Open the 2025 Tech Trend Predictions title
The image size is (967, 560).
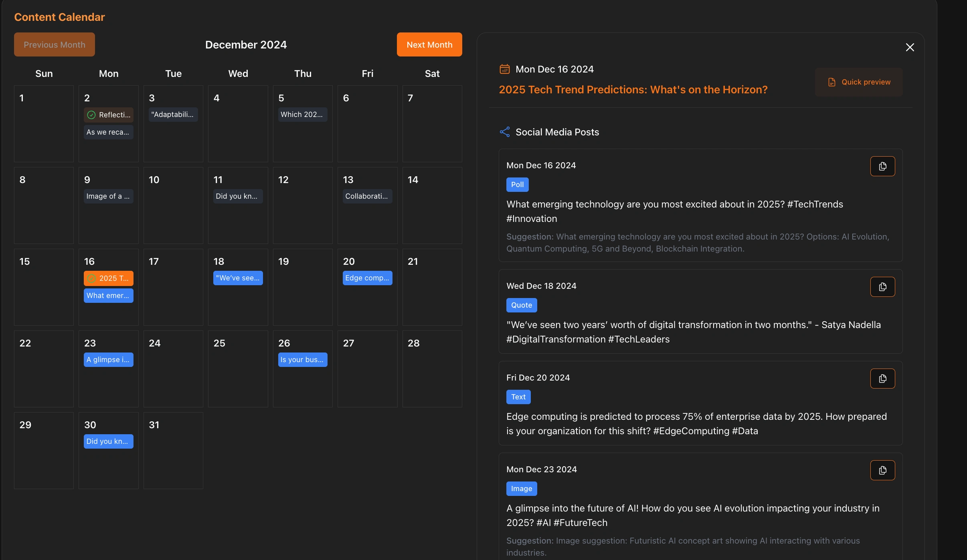pos(633,89)
